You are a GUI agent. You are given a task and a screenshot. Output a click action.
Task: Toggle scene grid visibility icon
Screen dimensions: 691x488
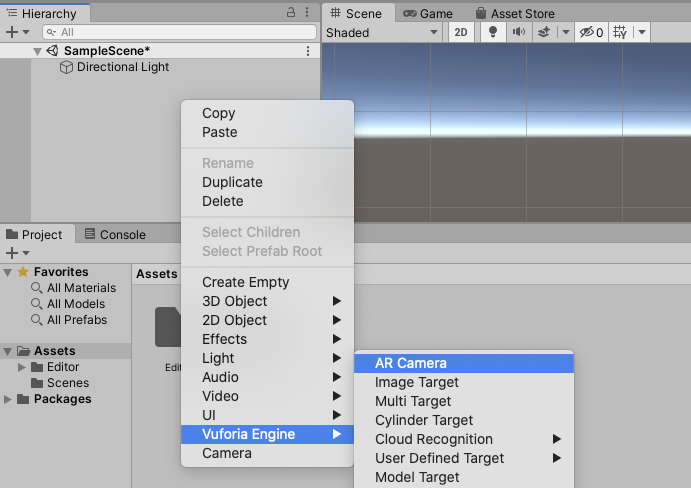coord(620,32)
